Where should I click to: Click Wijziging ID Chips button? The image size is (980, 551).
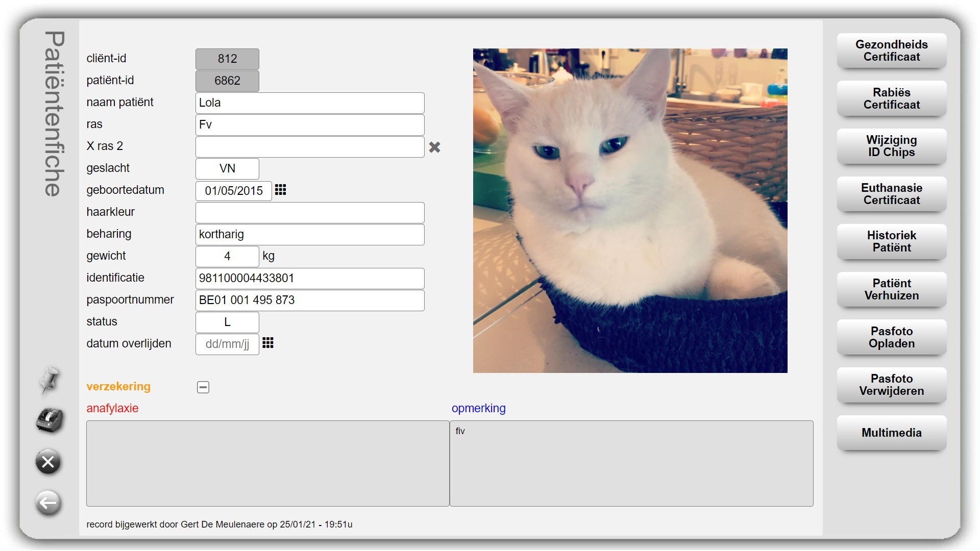click(892, 146)
